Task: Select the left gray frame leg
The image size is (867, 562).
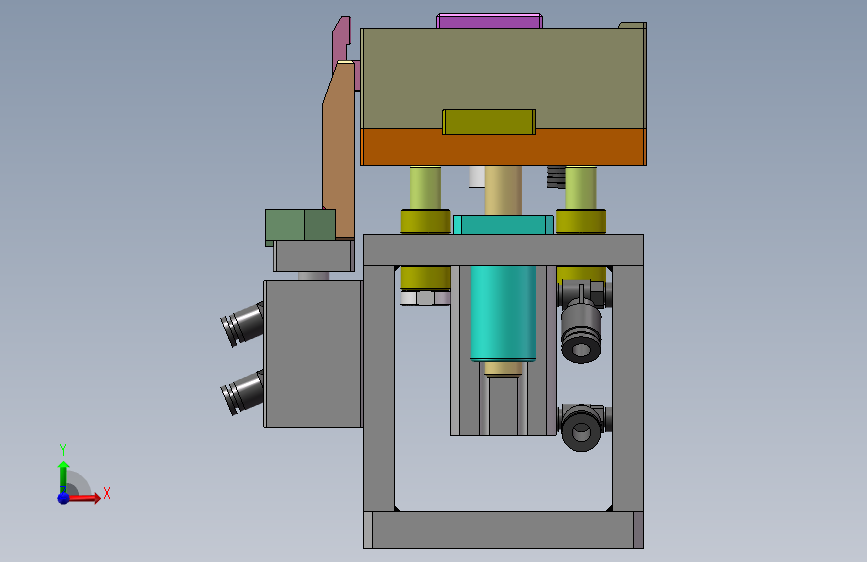Action: [x=379, y=388]
